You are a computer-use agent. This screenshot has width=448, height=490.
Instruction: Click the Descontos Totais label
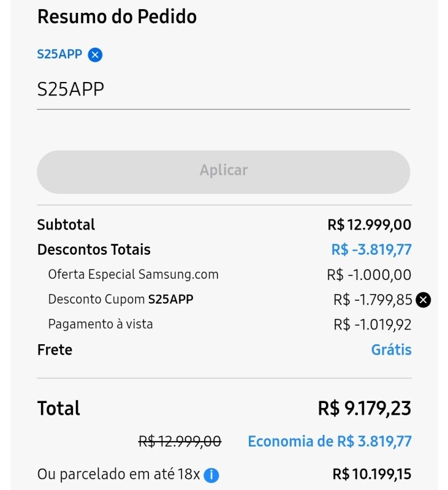tap(94, 250)
